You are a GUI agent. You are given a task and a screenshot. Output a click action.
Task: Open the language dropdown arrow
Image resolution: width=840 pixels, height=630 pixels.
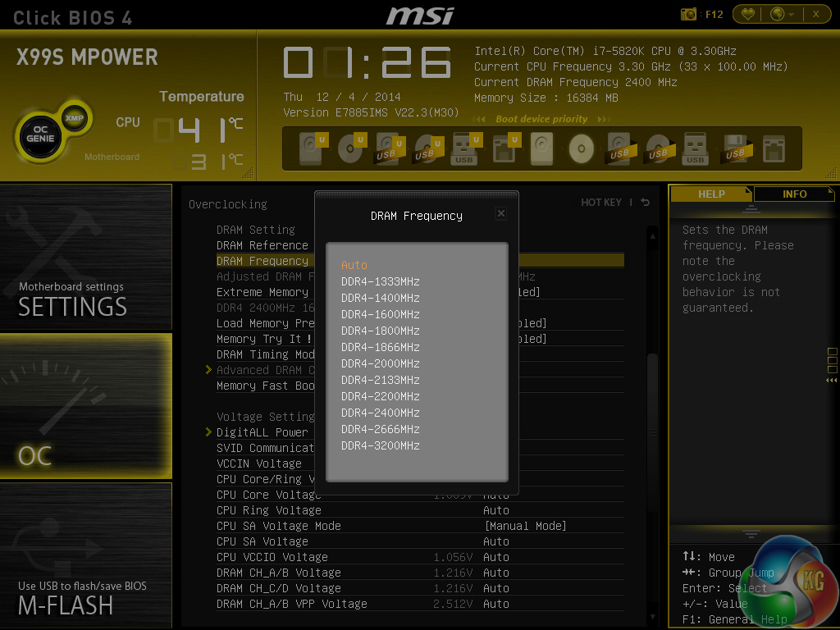792,15
